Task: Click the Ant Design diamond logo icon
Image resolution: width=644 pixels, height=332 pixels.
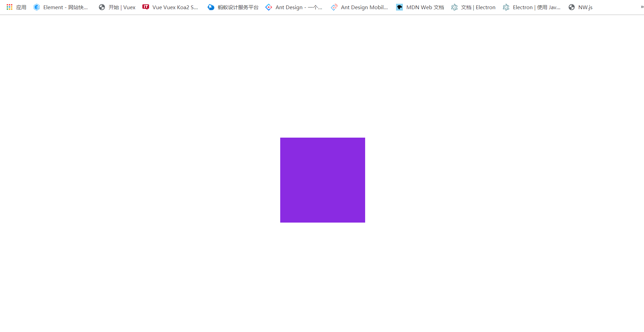Action: pyautogui.click(x=269, y=7)
